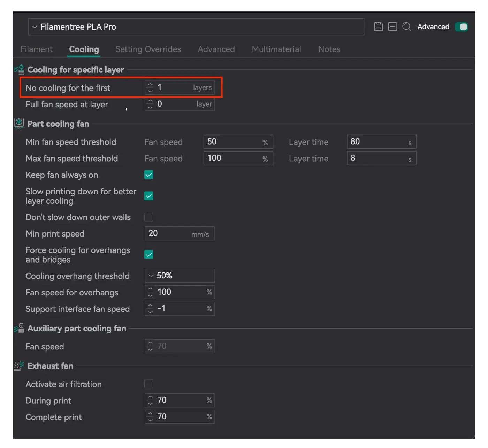The width and height of the screenshot is (488, 448).
Task: Toggle the Advanced mode switch
Action: pyautogui.click(x=462, y=27)
